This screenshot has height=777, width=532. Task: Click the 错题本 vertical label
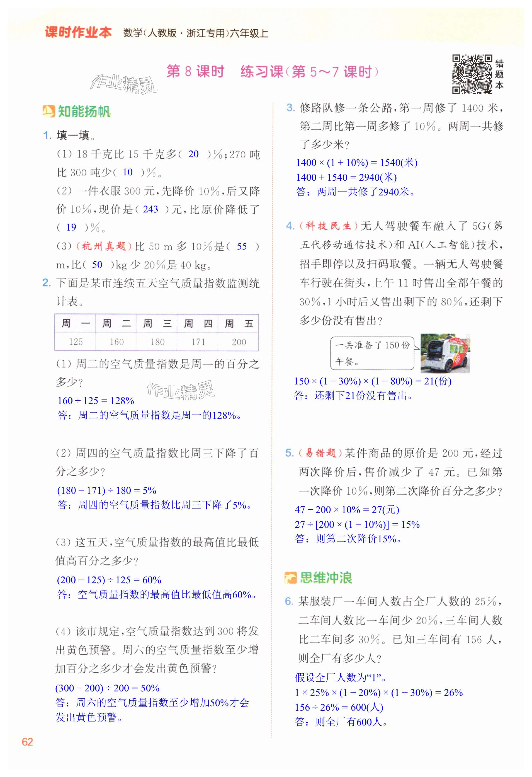[x=499, y=74]
